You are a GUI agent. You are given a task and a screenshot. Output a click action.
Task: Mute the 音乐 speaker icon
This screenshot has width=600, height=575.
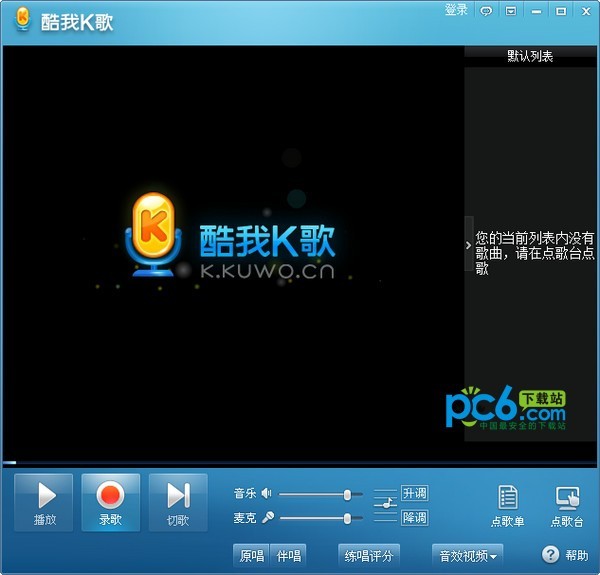[266, 494]
